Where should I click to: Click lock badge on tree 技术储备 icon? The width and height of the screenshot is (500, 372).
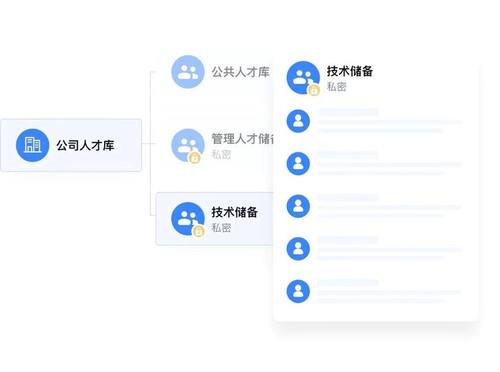(x=199, y=231)
